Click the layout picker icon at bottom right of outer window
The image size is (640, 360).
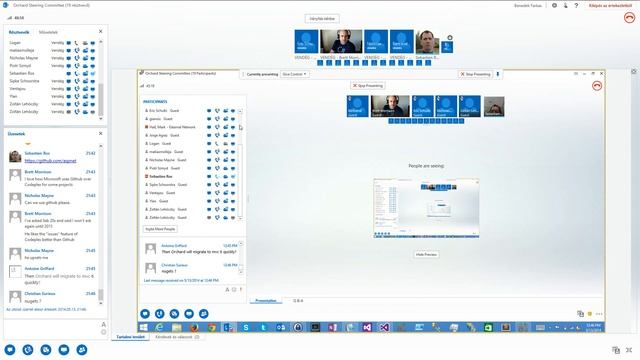pos(616,350)
